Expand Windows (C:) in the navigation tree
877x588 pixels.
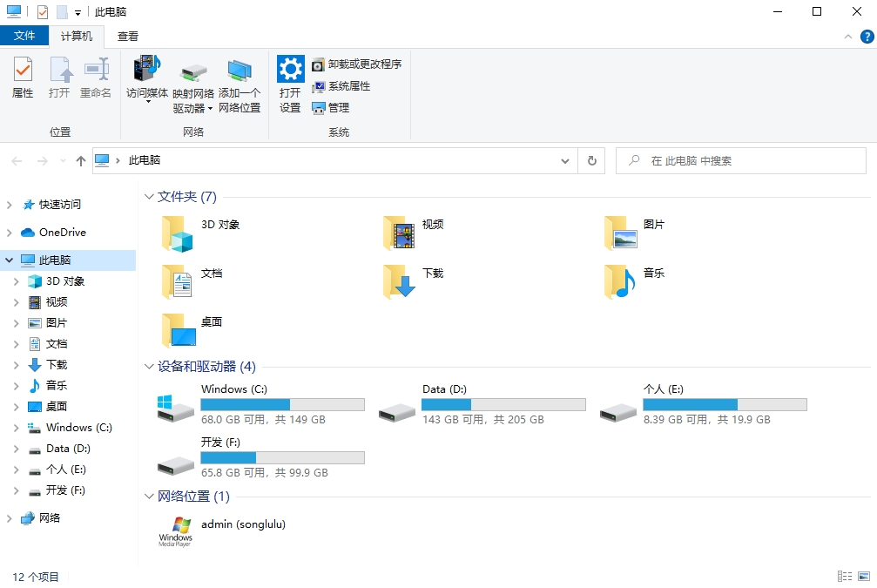(17, 428)
